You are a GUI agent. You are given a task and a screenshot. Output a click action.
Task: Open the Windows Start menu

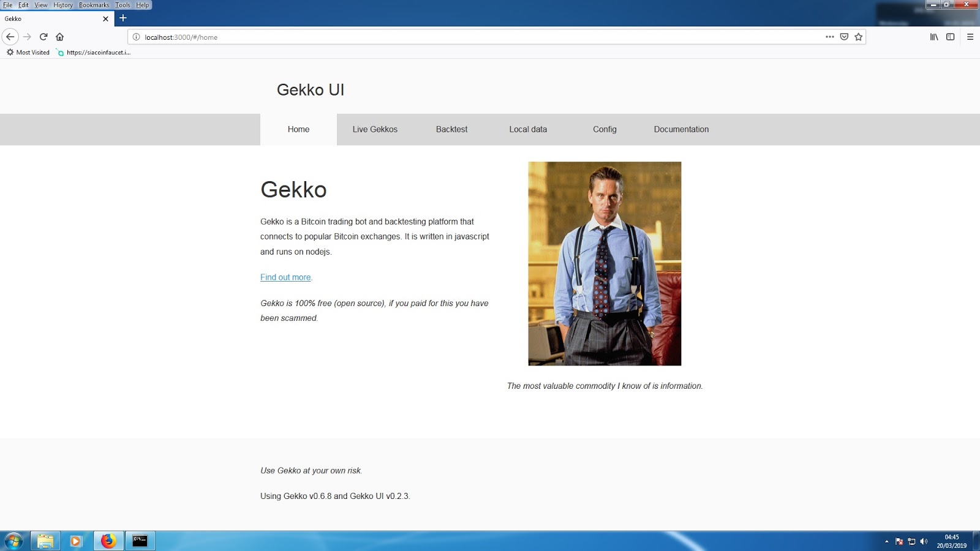point(13,541)
